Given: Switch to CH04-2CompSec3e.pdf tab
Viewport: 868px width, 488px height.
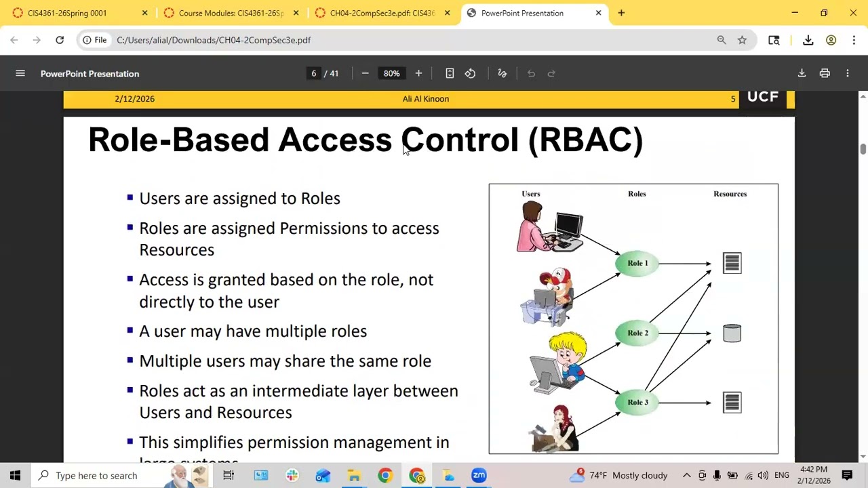Looking at the screenshot, I should (x=382, y=13).
